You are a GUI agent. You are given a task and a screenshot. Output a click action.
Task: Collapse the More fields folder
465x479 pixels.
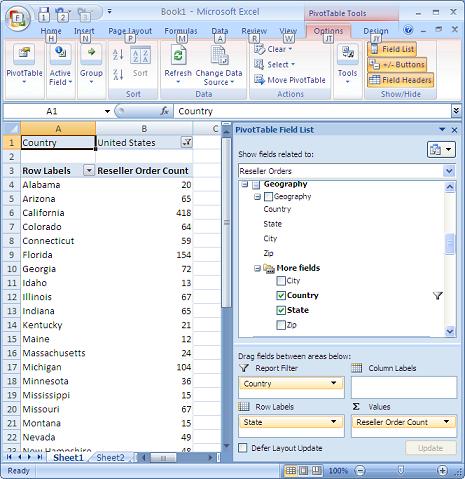[x=257, y=268]
